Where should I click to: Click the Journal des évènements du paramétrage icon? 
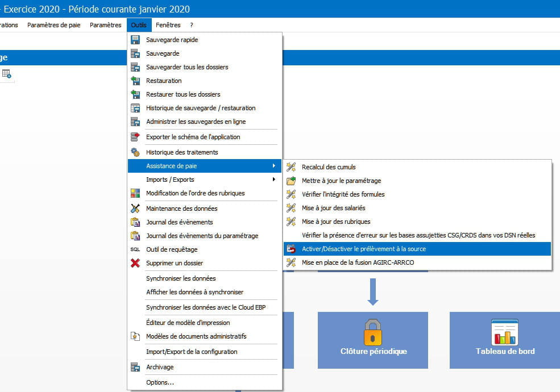135,236
